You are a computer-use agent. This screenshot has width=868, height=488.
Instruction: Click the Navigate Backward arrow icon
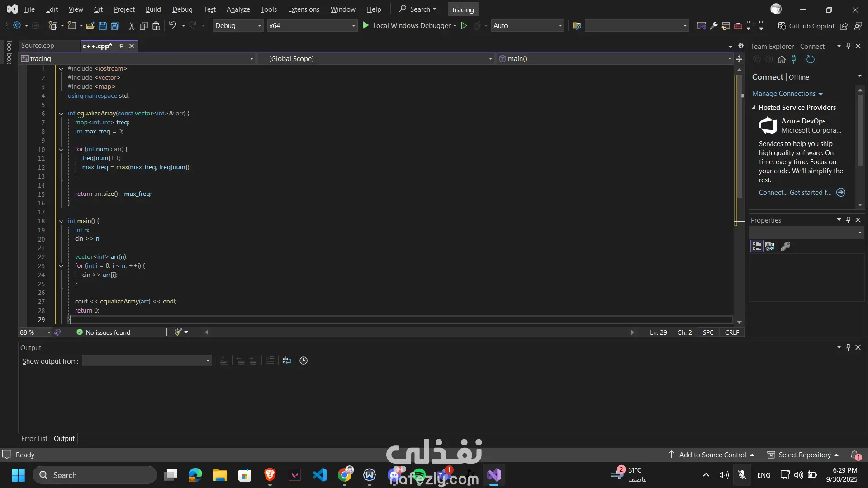point(17,26)
